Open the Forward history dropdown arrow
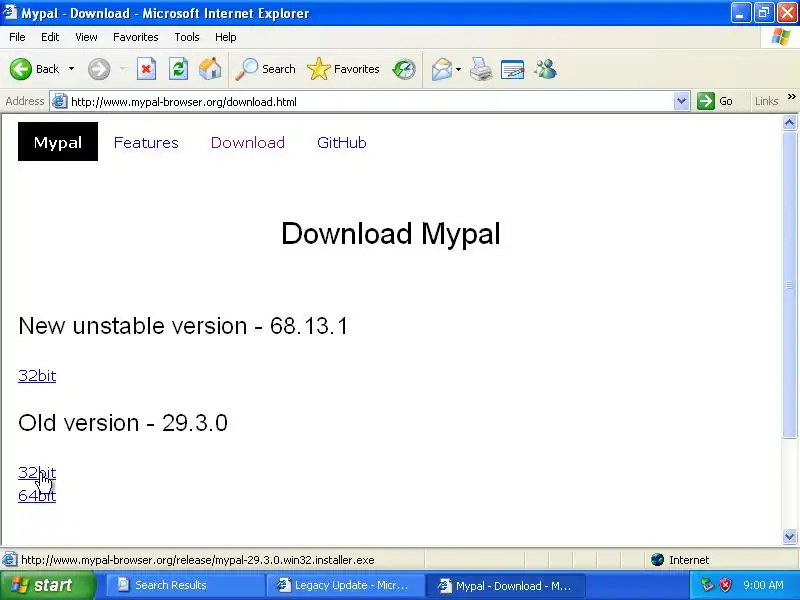Viewport: 800px width, 600px height. point(122,69)
